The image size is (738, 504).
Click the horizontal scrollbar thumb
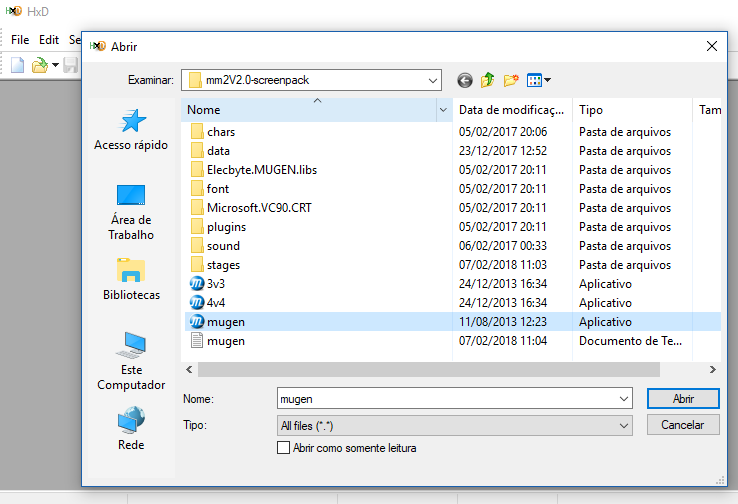429,370
